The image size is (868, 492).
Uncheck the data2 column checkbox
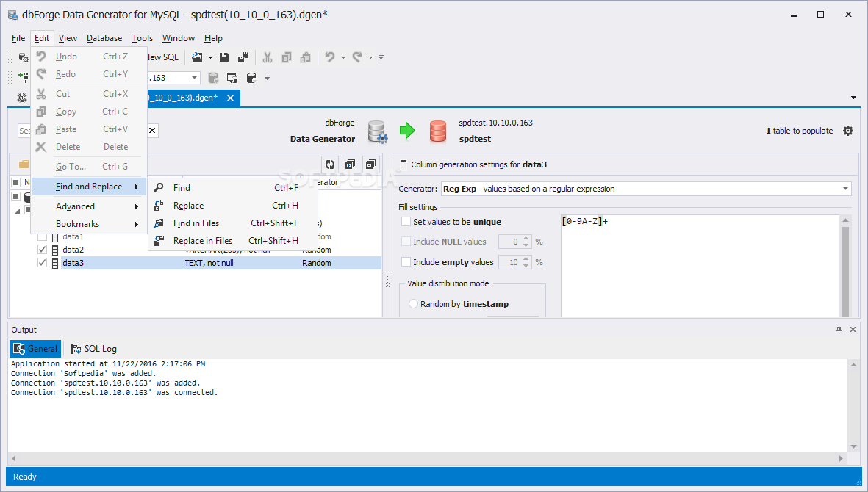click(x=42, y=250)
